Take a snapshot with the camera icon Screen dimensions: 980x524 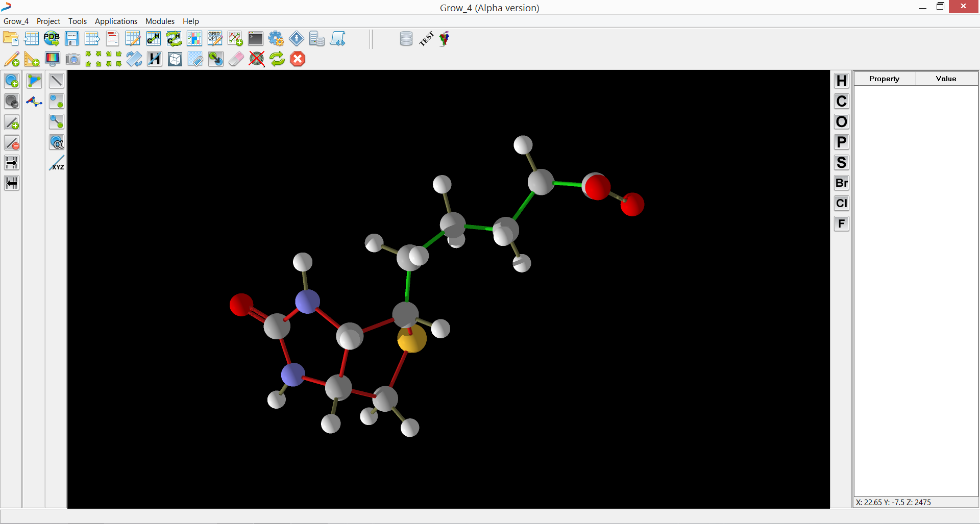(x=73, y=59)
